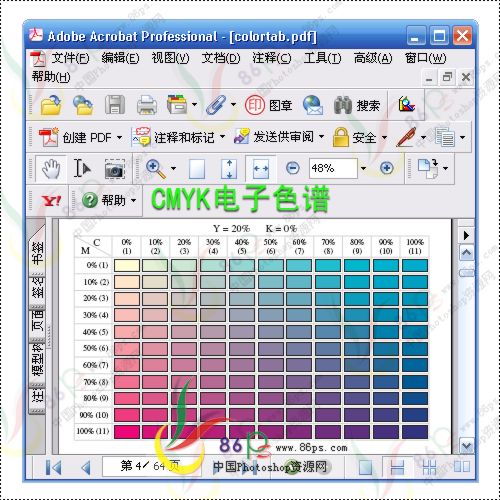500x500 pixels.
Task: Click the Yahoo Y! toolbar icon
Action: click(51, 201)
